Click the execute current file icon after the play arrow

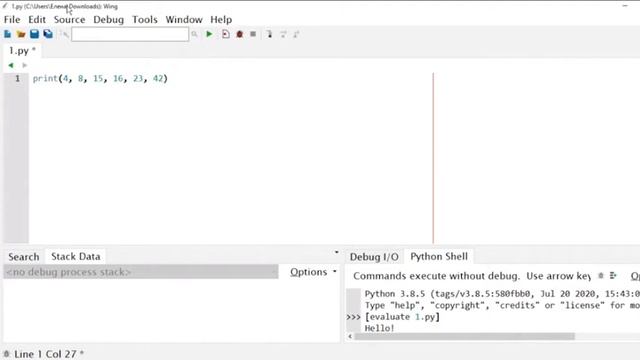(x=226, y=34)
